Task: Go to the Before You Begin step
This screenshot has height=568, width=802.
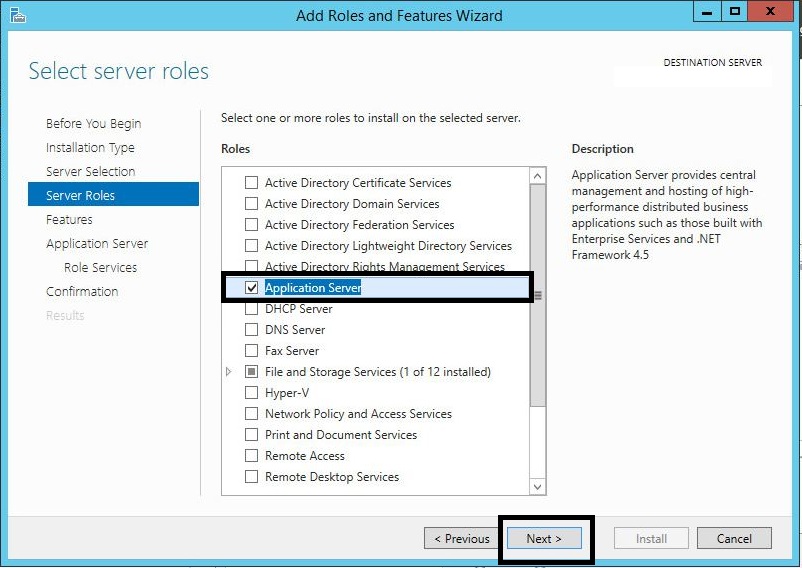Action: (93, 124)
